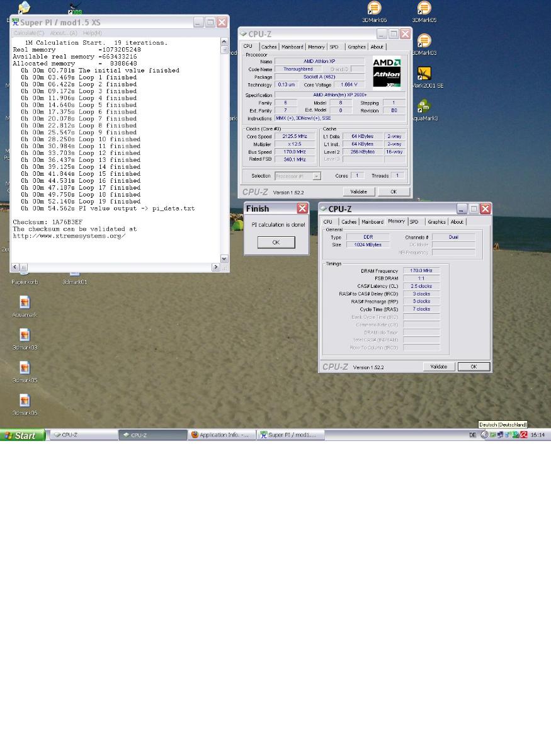Click the CAS# Latency value 2.5 clocks
551x756 pixels.
(x=421, y=286)
